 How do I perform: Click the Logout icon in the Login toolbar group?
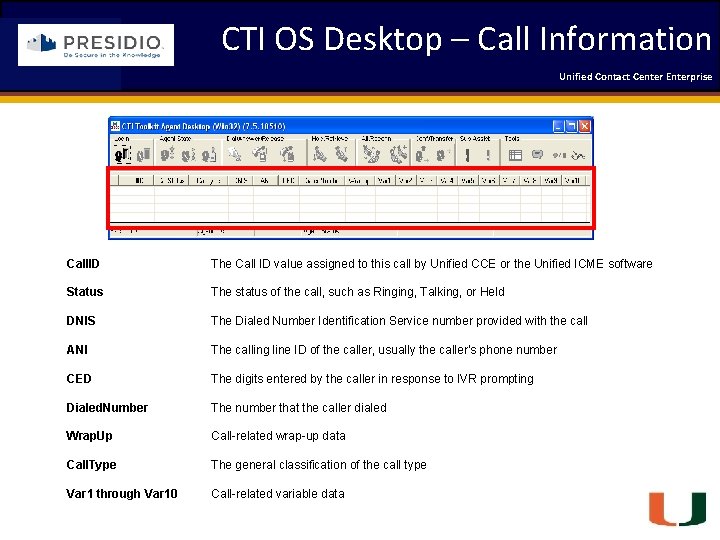pos(143,155)
